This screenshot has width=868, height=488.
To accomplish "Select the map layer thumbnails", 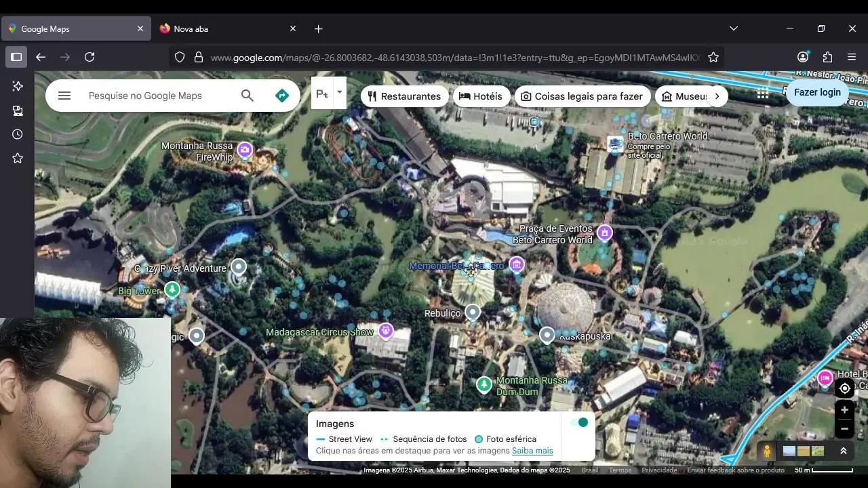I will click(x=803, y=451).
